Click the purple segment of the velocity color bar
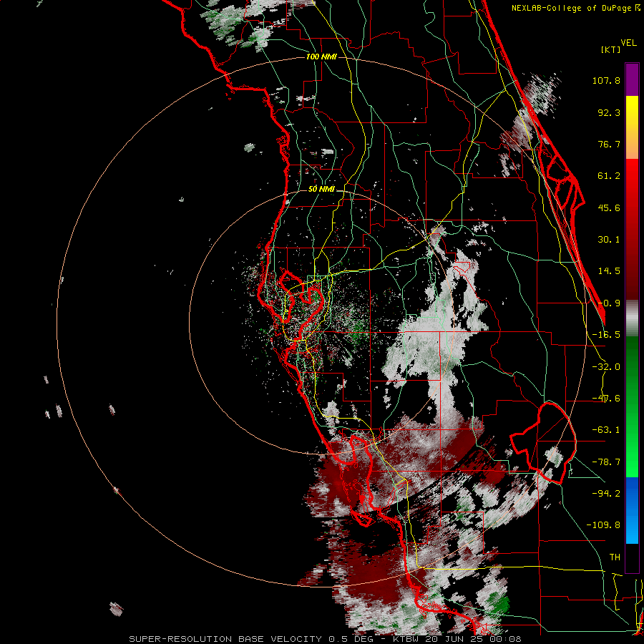This screenshot has height=644, width=644. (x=632, y=79)
